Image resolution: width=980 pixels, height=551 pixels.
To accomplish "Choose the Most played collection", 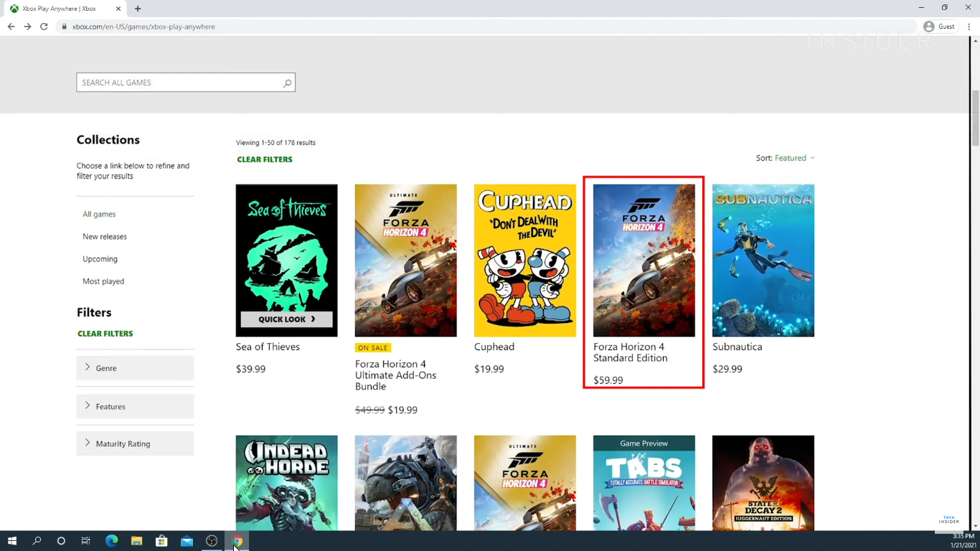I will [x=103, y=281].
